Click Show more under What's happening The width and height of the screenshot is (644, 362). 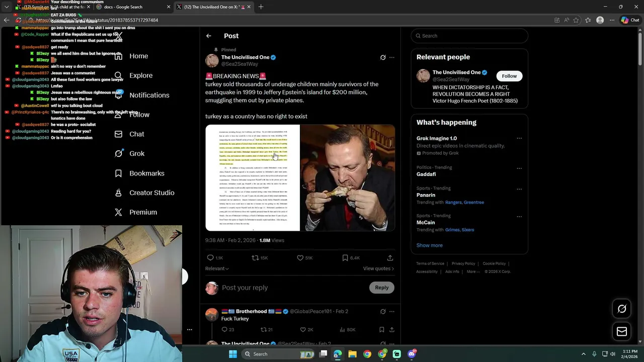tap(430, 245)
